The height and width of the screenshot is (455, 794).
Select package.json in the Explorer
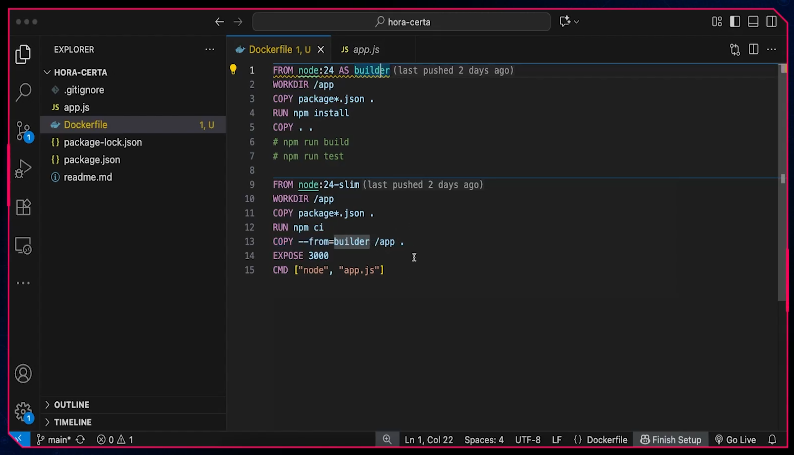click(x=91, y=160)
